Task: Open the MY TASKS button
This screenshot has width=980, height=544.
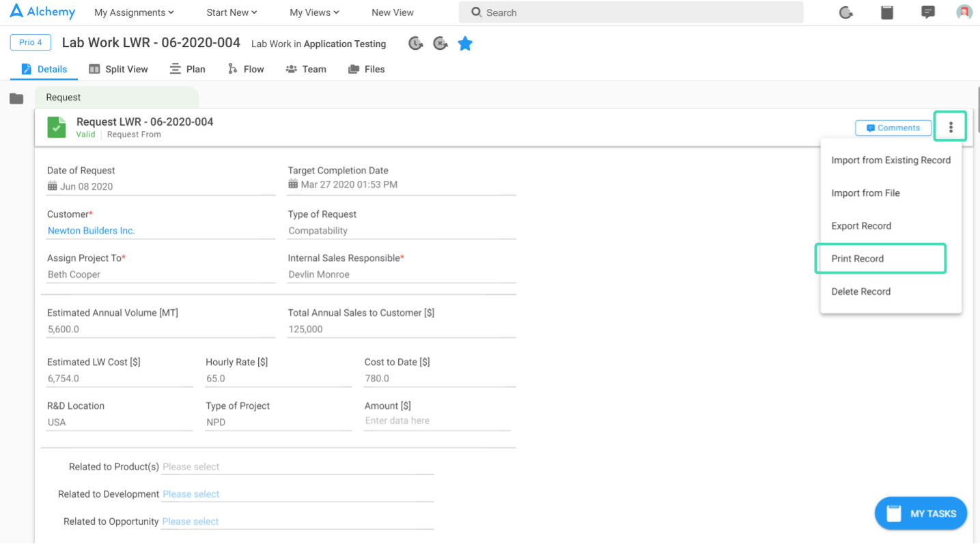Action: (x=921, y=513)
